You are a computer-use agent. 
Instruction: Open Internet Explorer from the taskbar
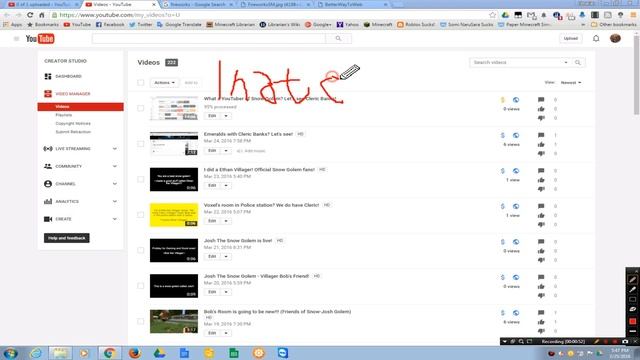36,353
